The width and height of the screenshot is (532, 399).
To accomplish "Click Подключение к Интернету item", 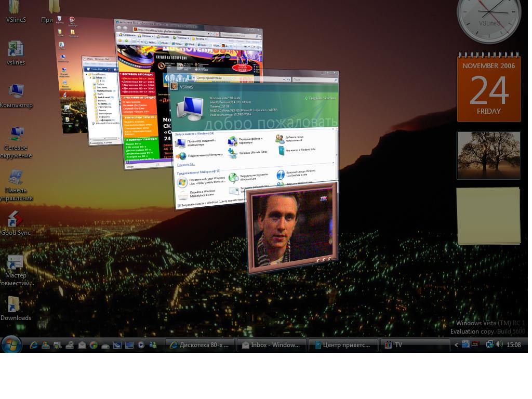I will pos(199,155).
